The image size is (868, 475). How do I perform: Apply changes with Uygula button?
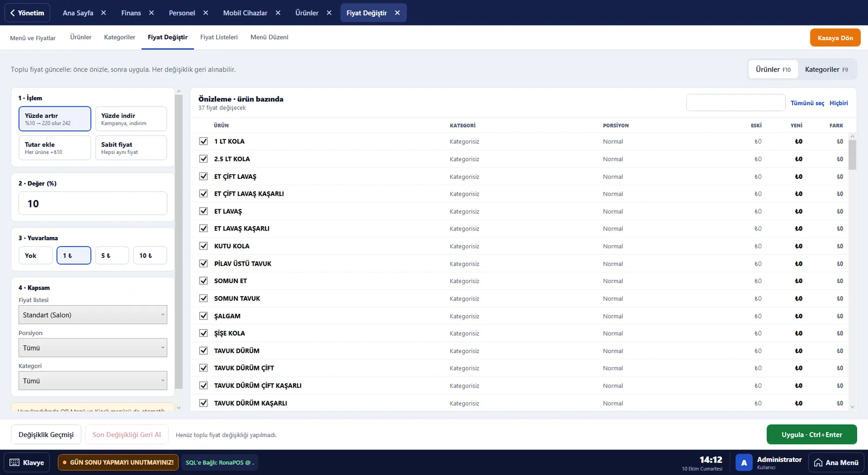[812, 435]
